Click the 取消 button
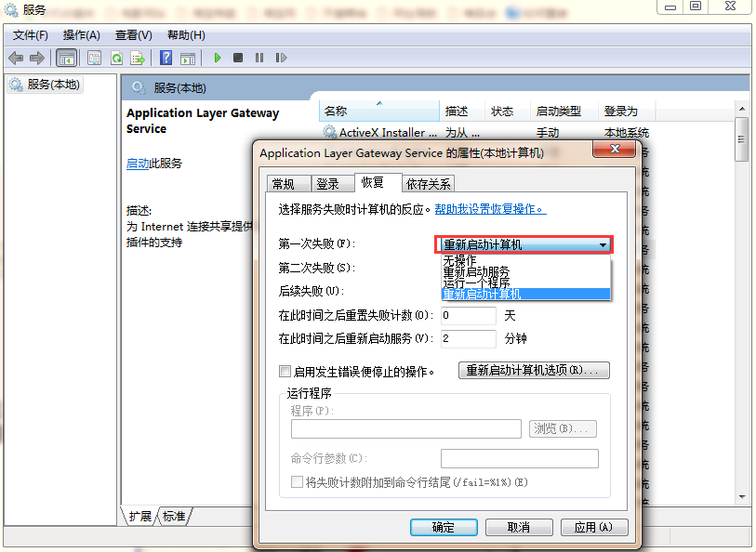This screenshot has width=756, height=552. (x=519, y=528)
